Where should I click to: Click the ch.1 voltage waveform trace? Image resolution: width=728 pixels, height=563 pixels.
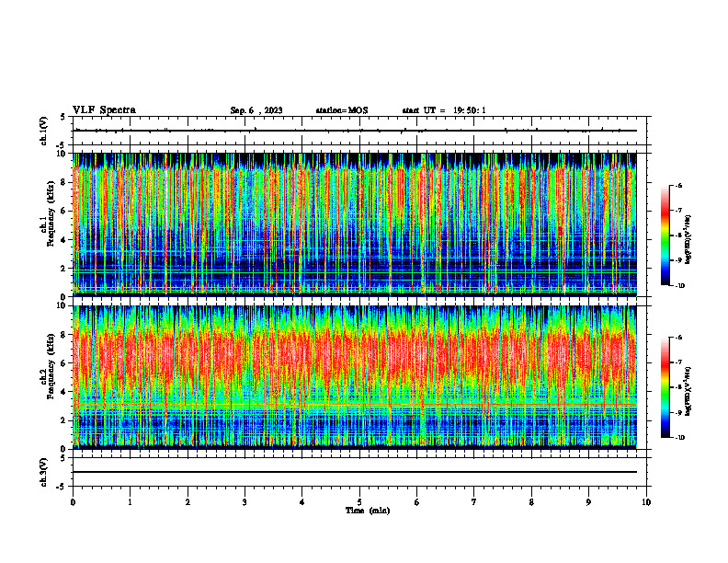click(x=355, y=131)
